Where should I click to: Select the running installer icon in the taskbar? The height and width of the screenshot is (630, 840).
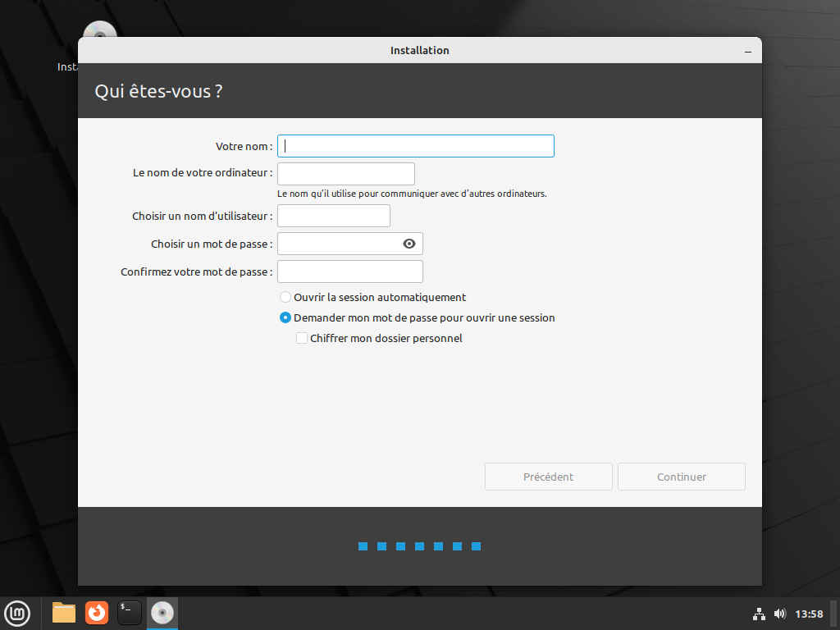(x=162, y=613)
